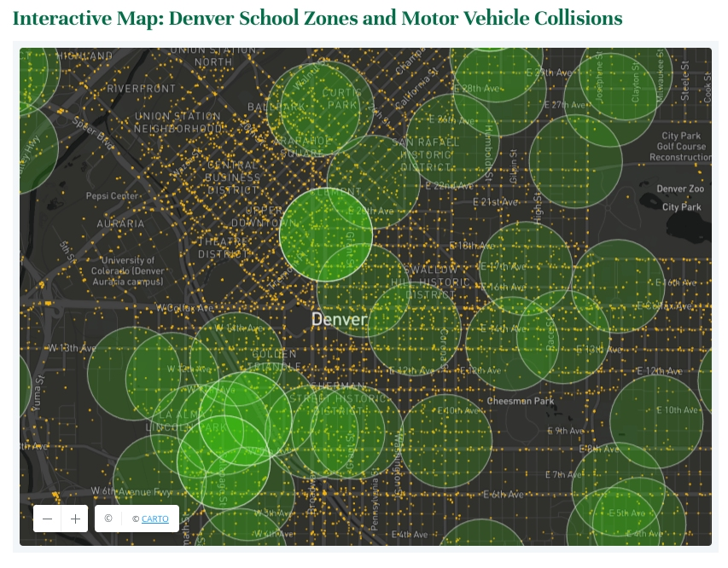
Task: Click the Cheesman Park label
Action: [x=520, y=401]
